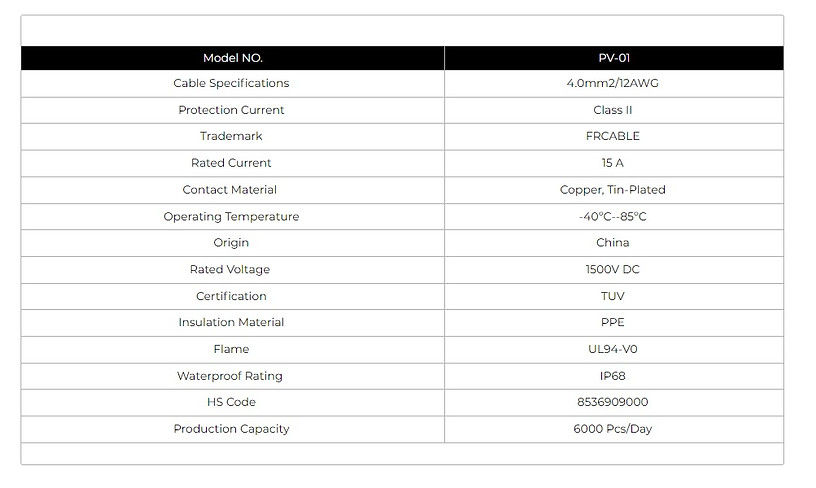Viewport: 816px width, 488px height.
Task: Click the Model NO. header cell
Action: (x=233, y=58)
